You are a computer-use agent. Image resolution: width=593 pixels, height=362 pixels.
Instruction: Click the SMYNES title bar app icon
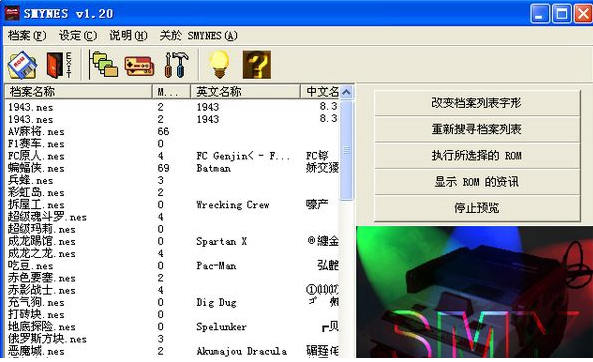[12, 14]
